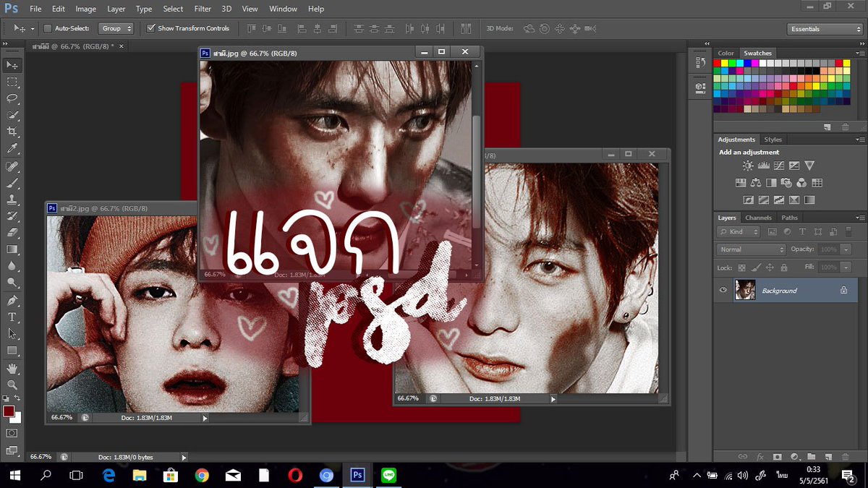Click the Delete Layer trash button
Image resolution: width=868 pixels, height=488 pixels.
tap(846, 456)
